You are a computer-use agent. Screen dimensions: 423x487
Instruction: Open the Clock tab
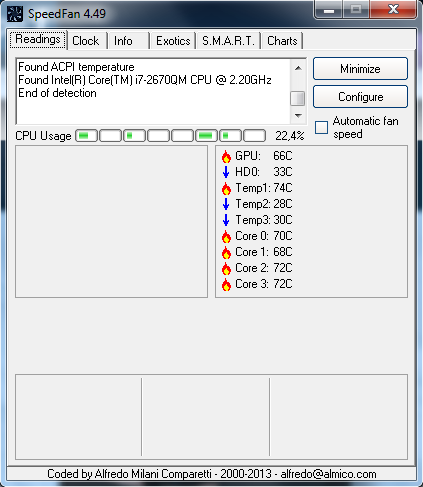[x=86, y=41]
